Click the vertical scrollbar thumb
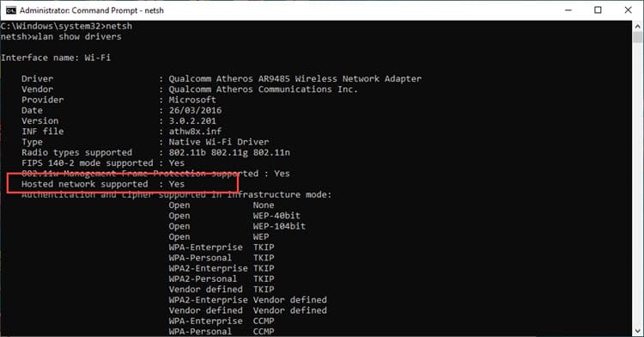 tap(637, 37)
